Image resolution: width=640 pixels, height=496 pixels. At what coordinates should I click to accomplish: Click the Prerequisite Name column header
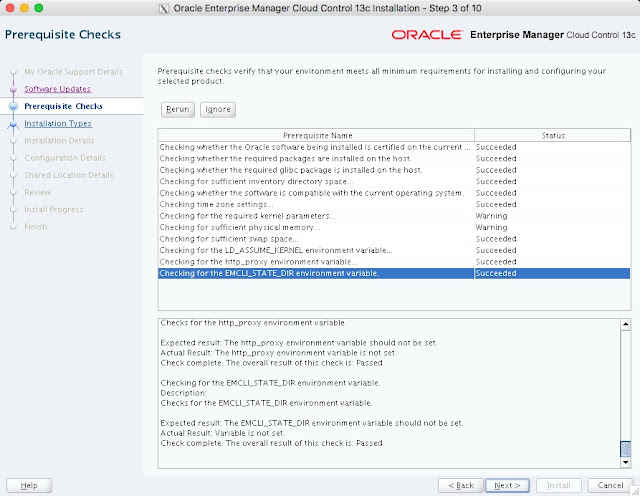pyautogui.click(x=316, y=136)
